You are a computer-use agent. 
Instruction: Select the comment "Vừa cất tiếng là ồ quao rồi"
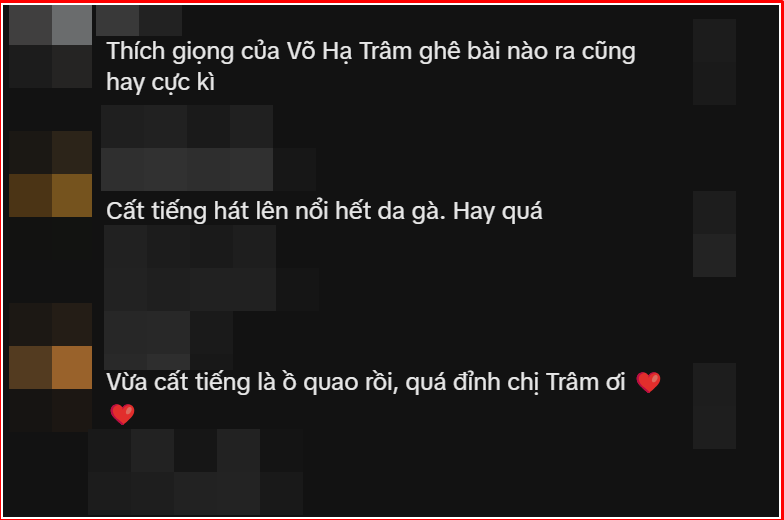(x=384, y=398)
